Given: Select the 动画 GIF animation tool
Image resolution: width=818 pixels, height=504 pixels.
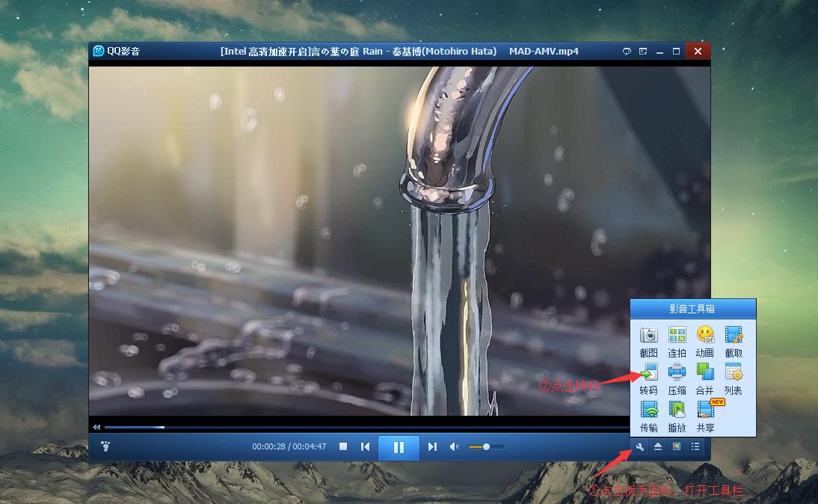Looking at the screenshot, I should [x=704, y=335].
